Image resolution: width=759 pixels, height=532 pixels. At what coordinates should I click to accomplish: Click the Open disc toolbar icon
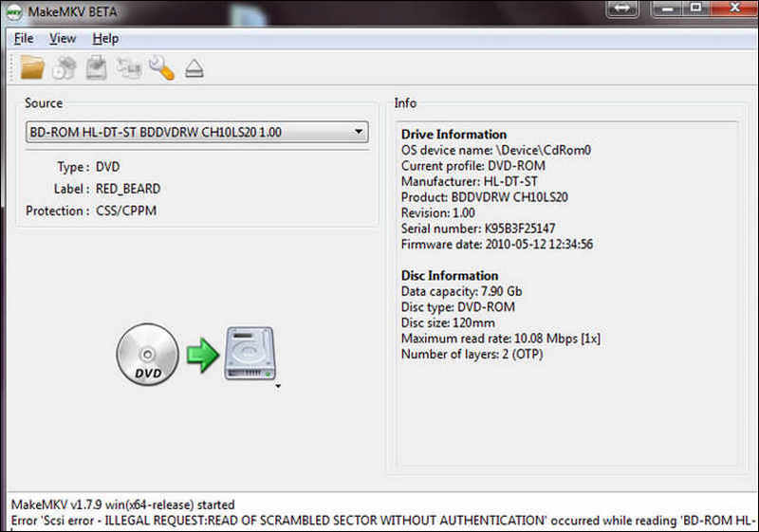coord(65,67)
